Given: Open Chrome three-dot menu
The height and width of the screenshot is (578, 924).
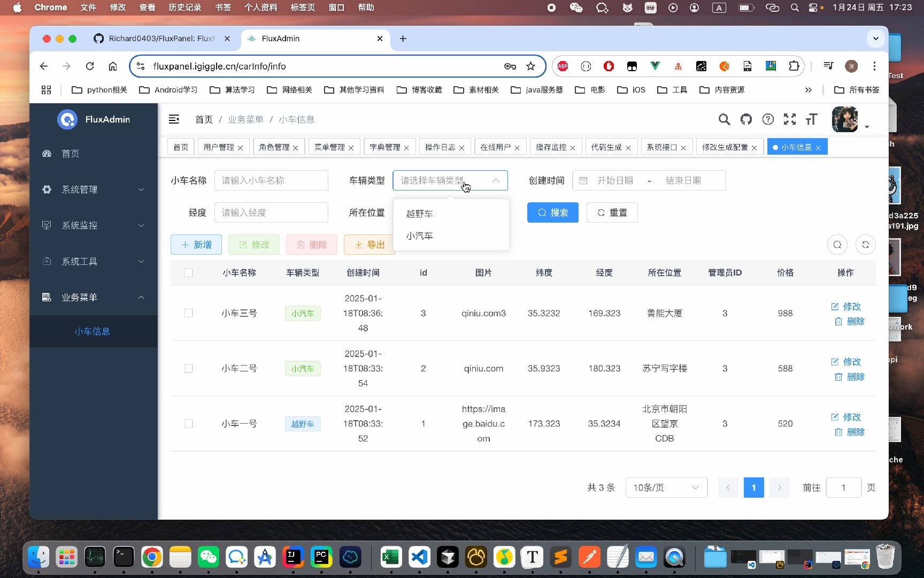Looking at the screenshot, I should tap(874, 66).
